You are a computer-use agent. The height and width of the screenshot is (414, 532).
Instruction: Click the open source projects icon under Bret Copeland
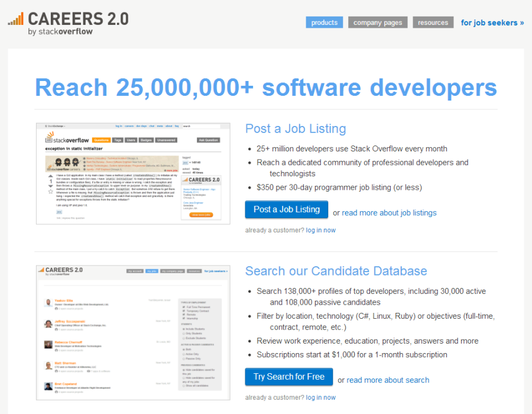click(56, 392)
